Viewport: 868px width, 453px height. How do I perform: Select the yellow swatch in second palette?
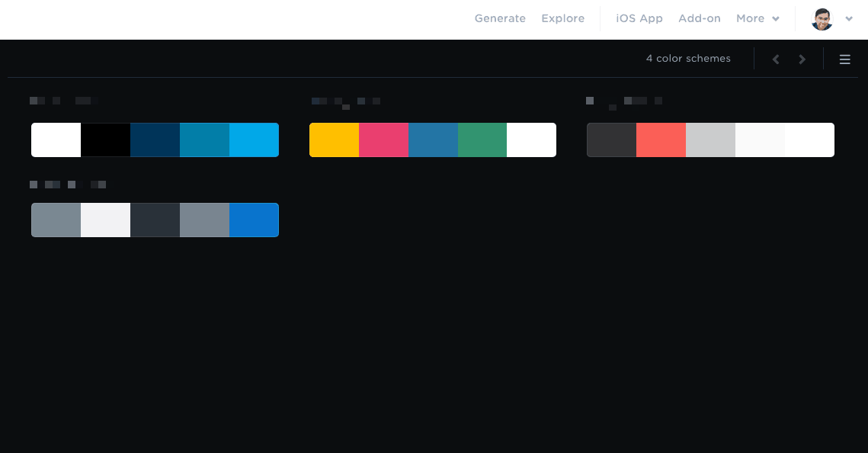(335, 140)
